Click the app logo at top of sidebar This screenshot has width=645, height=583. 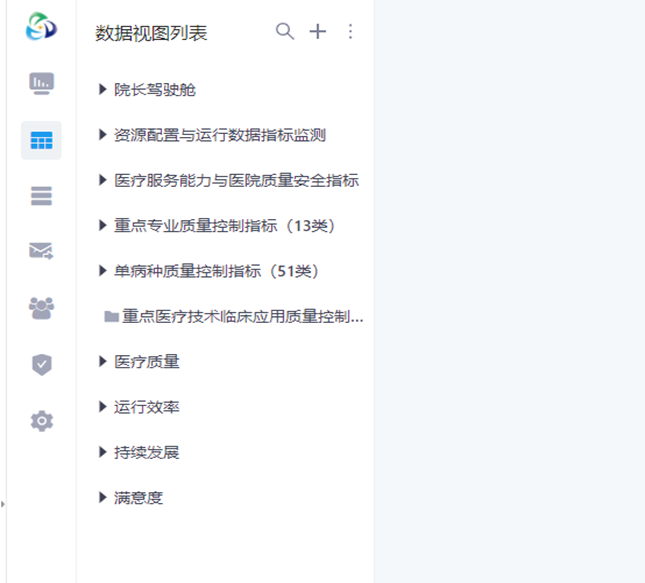point(41,27)
